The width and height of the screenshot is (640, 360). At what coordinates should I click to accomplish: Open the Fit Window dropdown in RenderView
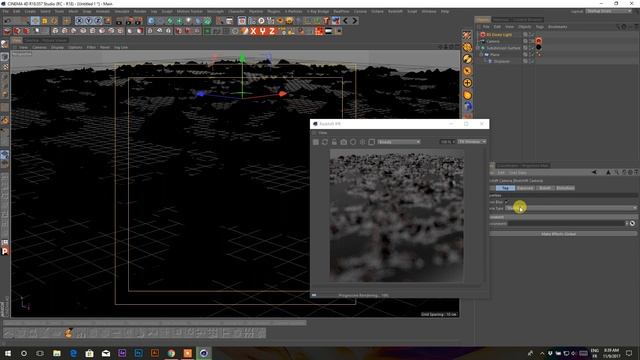(472, 142)
